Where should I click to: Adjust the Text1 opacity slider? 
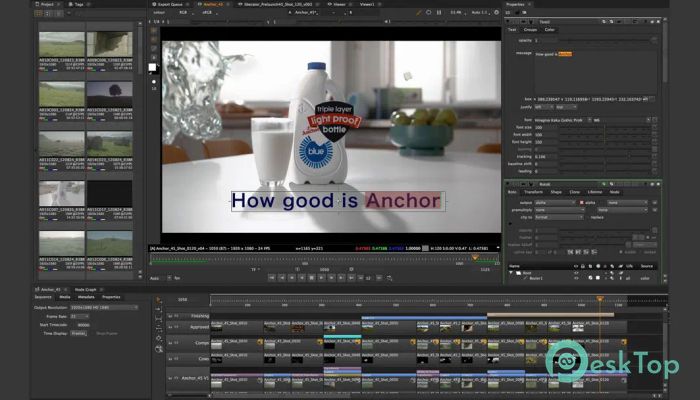click(x=605, y=40)
